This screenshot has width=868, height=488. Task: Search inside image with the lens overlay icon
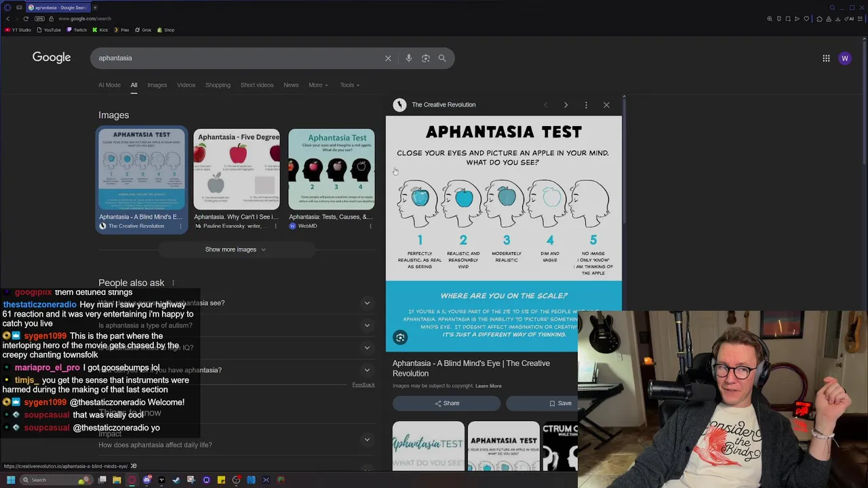point(400,338)
